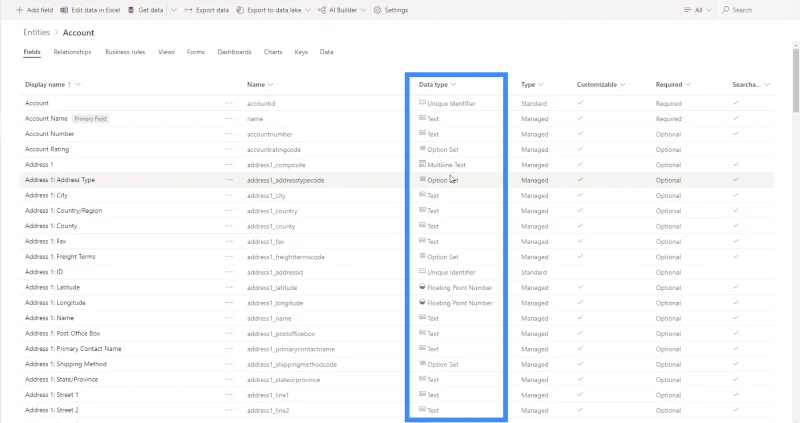Open the Forms tab
800x423 pixels.
(x=195, y=52)
